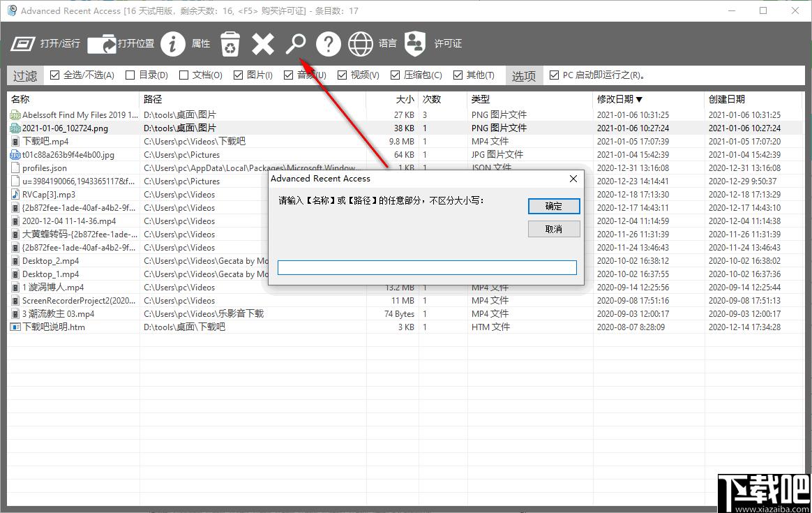The width and height of the screenshot is (812, 513).
Task: Cancel search dialog with 取消
Action: coord(554,229)
